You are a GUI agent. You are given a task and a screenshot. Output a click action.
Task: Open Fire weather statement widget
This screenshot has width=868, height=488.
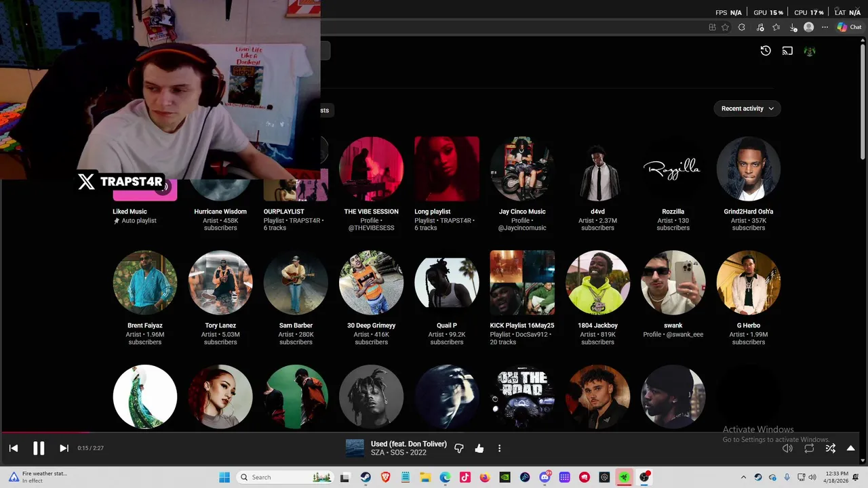(x=37, y=477)
